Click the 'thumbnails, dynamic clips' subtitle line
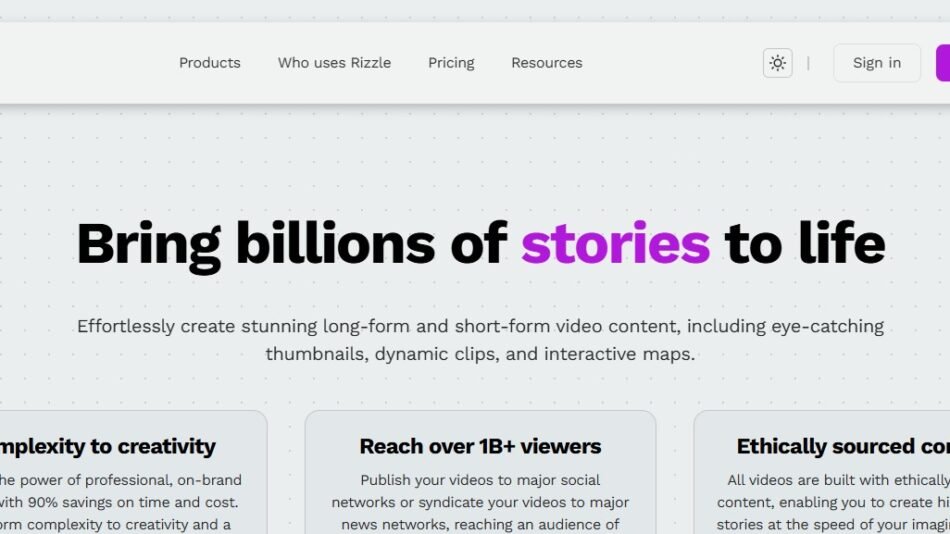The width and height of the screenshot is (950, 534). pyautogui.click(x=480, y=353)
